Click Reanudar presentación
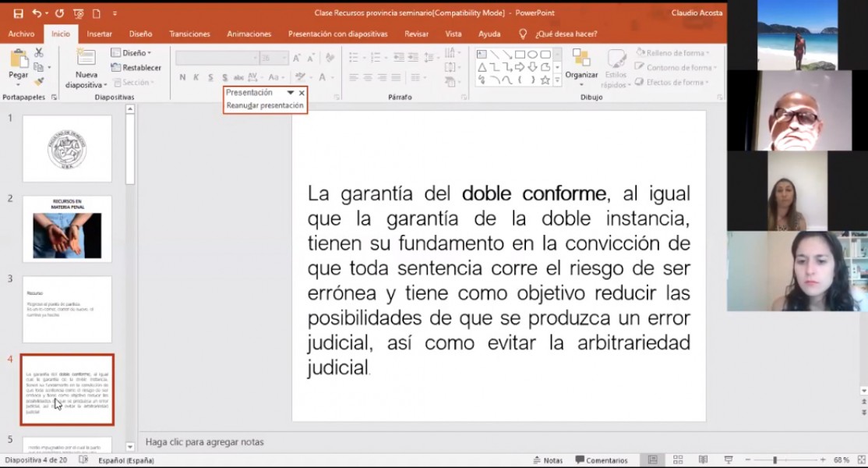 pyautogui.click(x=265, y=105)
